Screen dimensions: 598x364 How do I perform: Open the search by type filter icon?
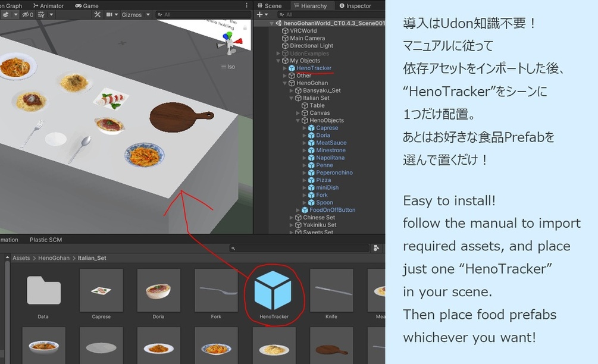click(x=377, y=248)
